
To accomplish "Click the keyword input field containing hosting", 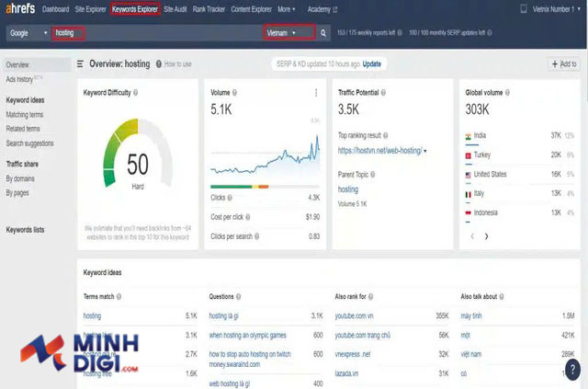I will coord(157,33).
